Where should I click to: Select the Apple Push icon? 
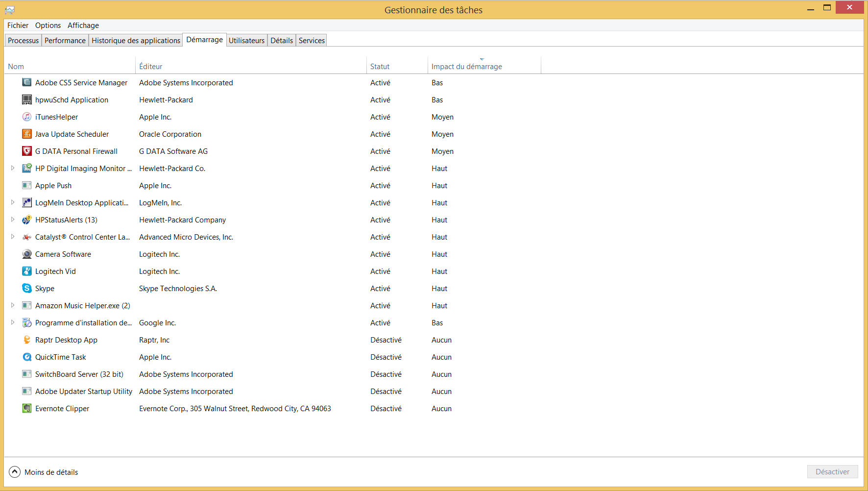pyautogui.click(x=27, y=185)
